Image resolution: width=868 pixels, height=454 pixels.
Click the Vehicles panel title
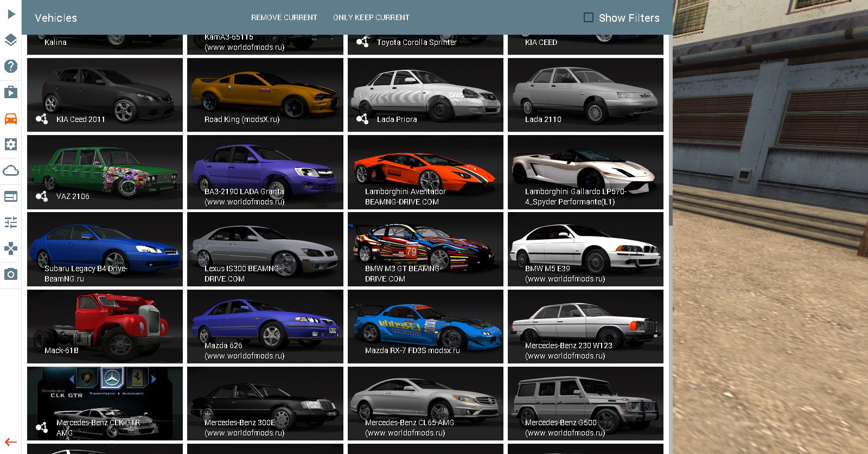(x=56, y=18)
